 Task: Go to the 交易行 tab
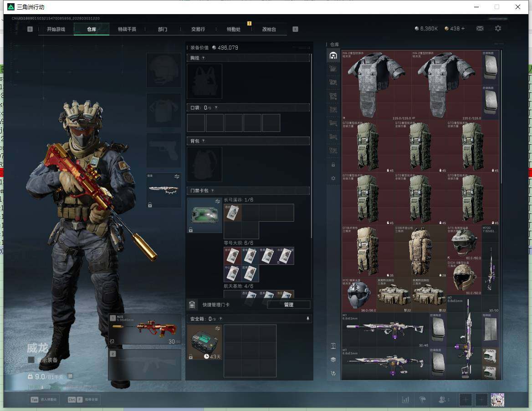(x=198, y=29)
